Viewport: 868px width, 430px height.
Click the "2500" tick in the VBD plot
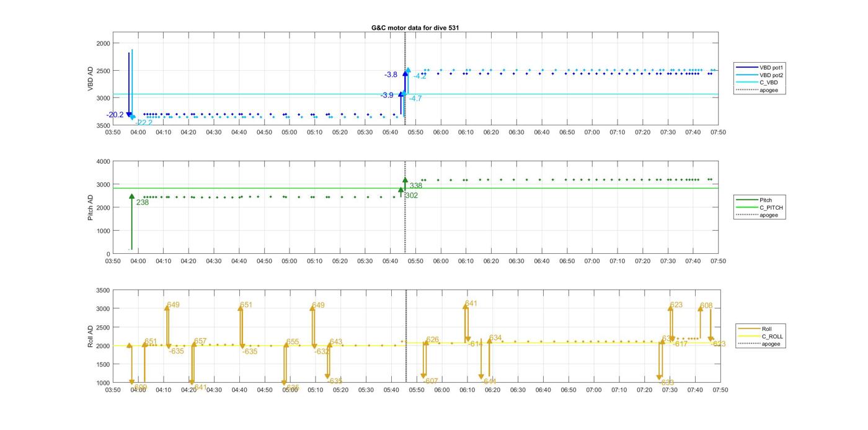tap(103, 71)
